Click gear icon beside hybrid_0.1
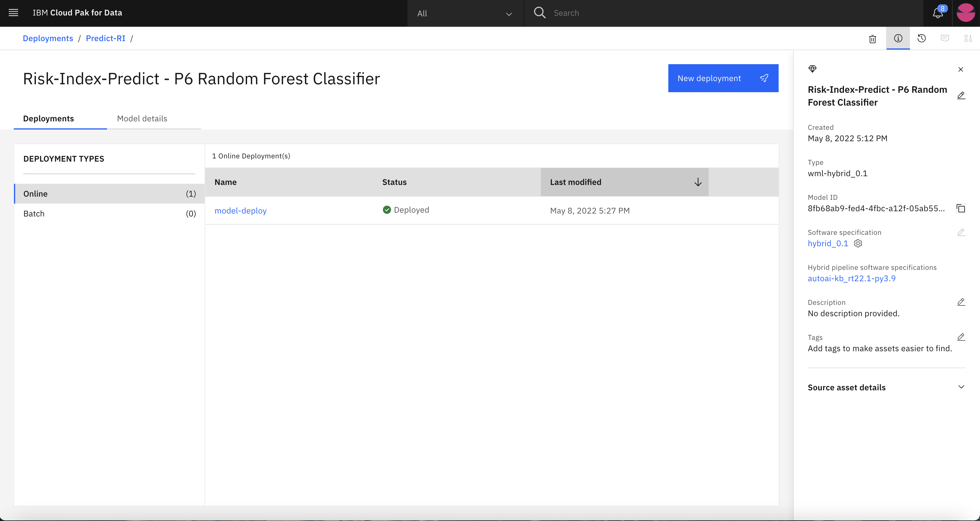Screen dimensions: 980x521 point(858,243)
